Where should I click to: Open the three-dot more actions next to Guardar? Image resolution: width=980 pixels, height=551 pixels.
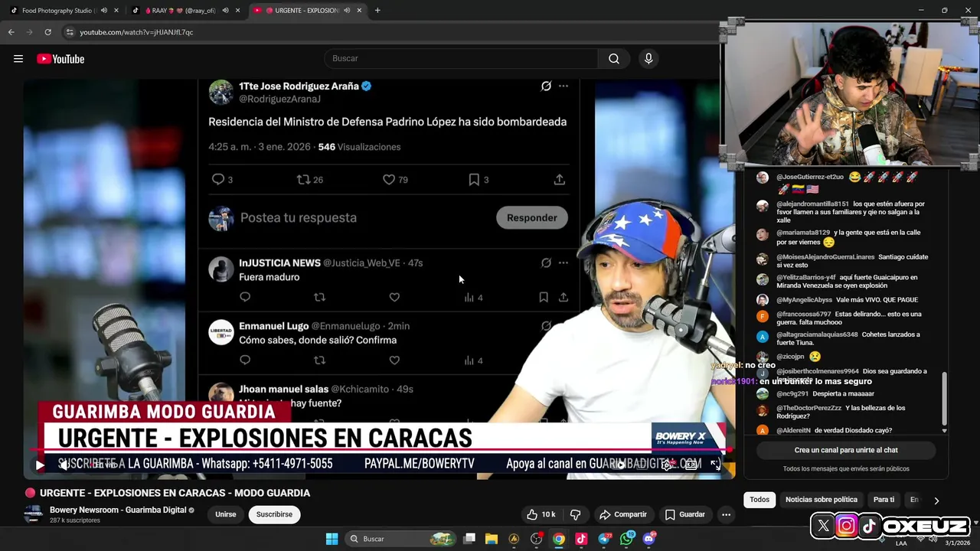(726, 514)
